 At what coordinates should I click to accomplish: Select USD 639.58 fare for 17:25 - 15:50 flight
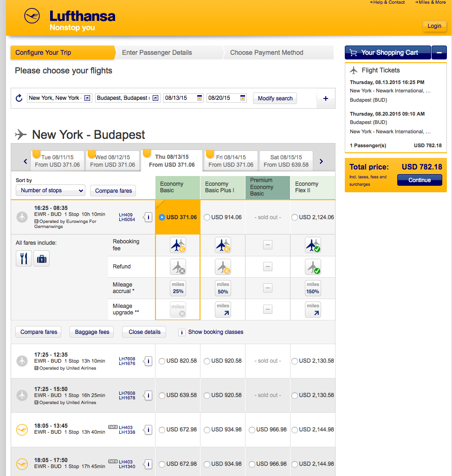pyautogui.click(x=162, y=395)
